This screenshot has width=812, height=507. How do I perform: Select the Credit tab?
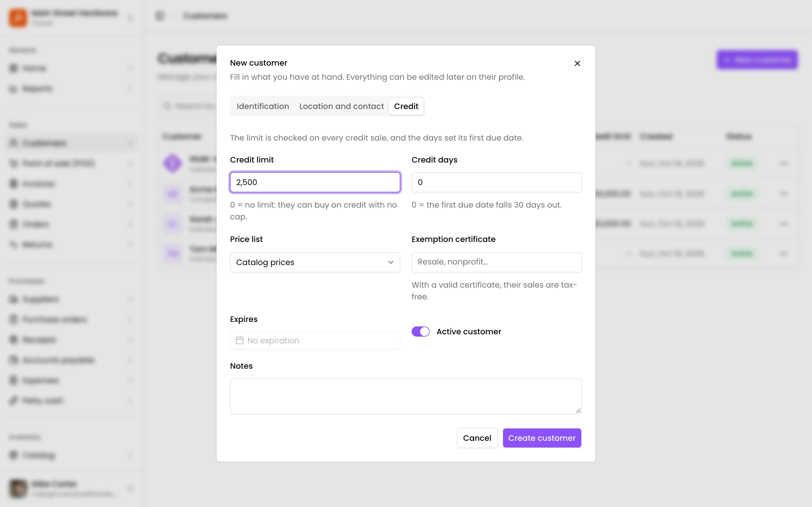406,106
